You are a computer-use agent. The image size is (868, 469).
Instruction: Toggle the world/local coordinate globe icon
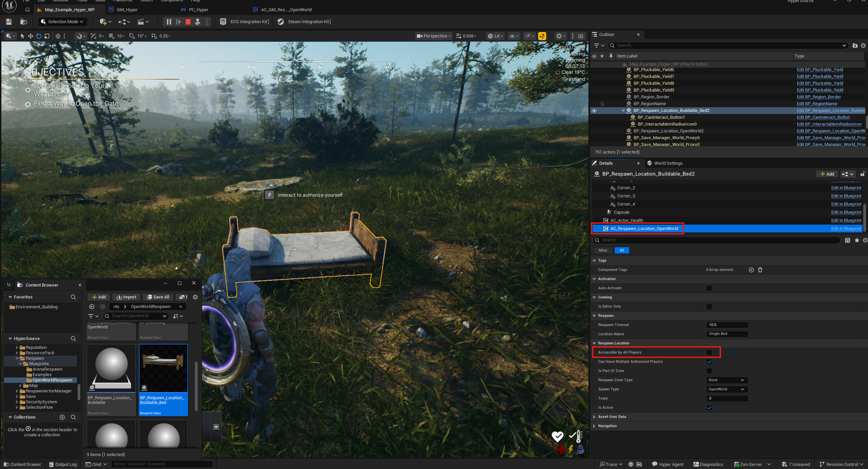pyautogui.click(x=58, y=36)
